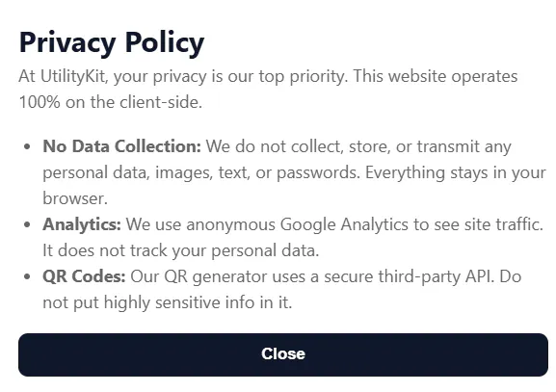Click the word "browser." ending the first bullet
Screen dimensions: 556x392
point(75,198)
